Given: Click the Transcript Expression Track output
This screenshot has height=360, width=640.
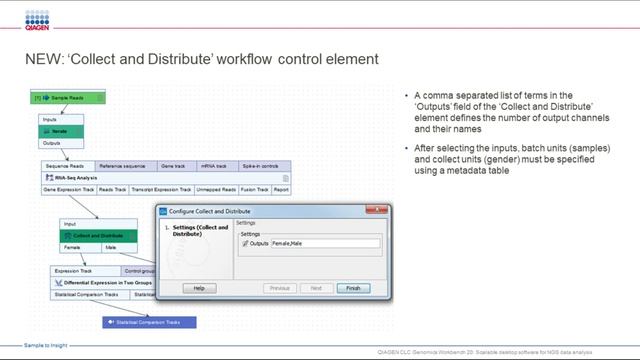Looking at the screenshot, I should coord(161,190).
